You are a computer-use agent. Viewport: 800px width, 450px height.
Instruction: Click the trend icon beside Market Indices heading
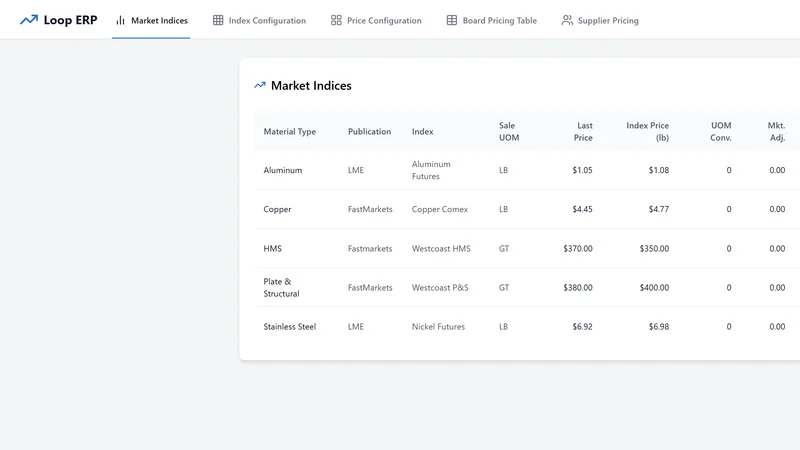[260, 85]
